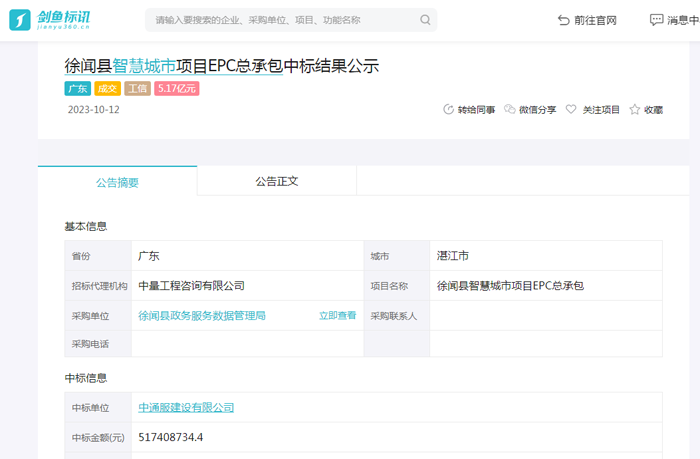
Task: Focus the enterprise search input field
Action: click(280, 20)
